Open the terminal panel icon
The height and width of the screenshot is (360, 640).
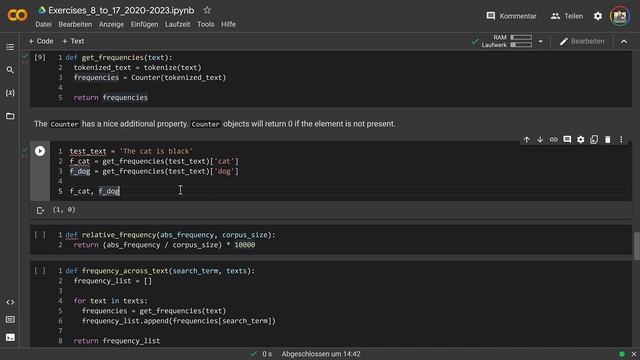10,338
